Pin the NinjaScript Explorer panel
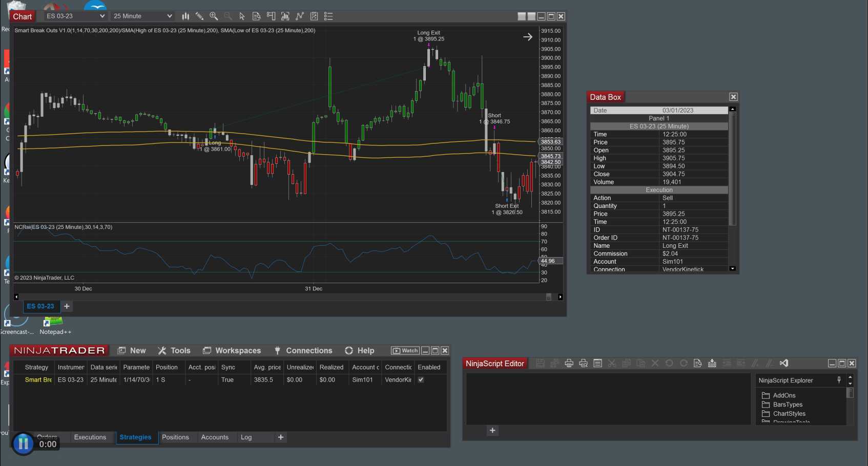 click(x=839, y=380)
